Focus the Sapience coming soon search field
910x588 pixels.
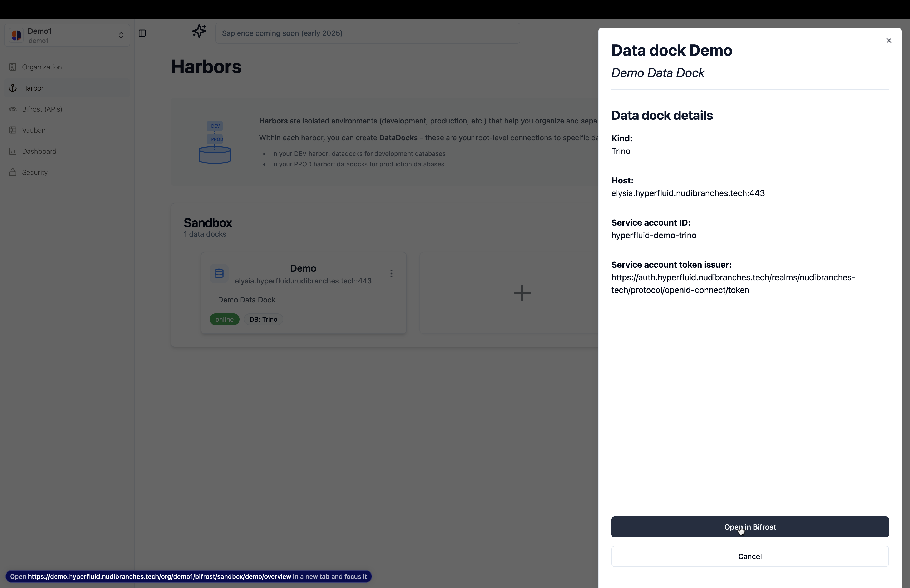point(367,33)
